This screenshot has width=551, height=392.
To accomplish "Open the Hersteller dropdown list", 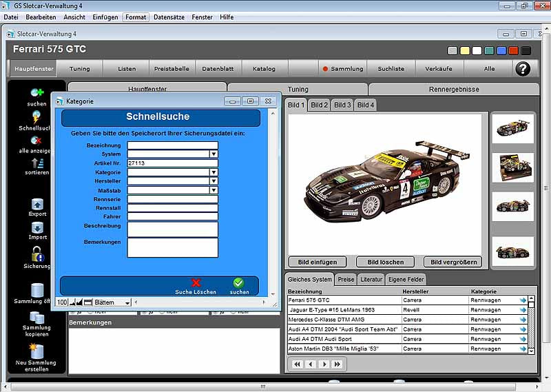I will (x=214, y=181).
